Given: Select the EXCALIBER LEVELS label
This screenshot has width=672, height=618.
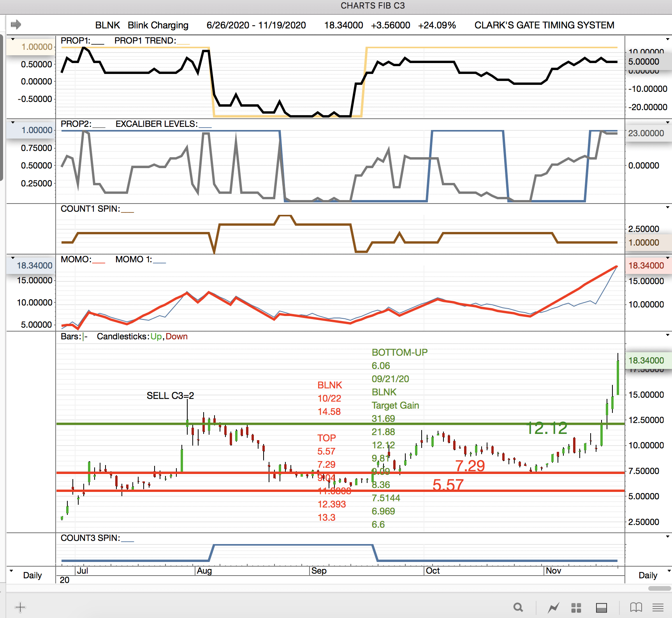Looking at the screenshot, I should tap(157, 124).
